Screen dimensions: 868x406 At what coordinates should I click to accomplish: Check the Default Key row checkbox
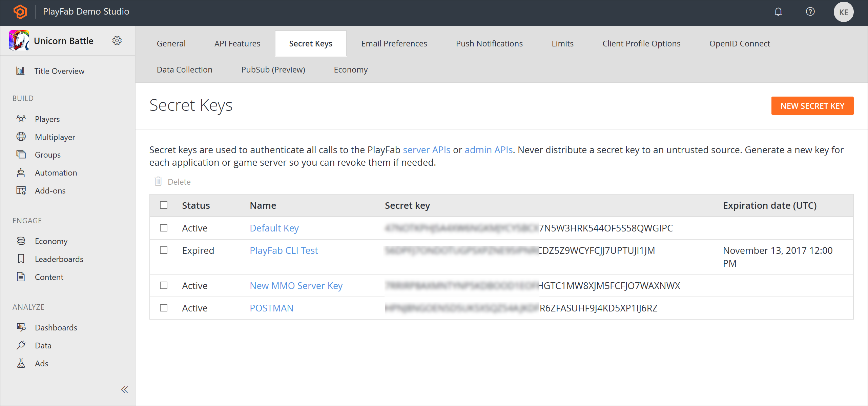pos(164,228)
